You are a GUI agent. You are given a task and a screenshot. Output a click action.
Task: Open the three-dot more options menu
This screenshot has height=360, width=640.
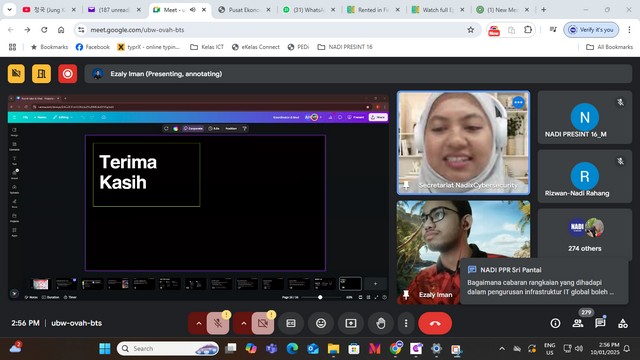coord(406,323)
